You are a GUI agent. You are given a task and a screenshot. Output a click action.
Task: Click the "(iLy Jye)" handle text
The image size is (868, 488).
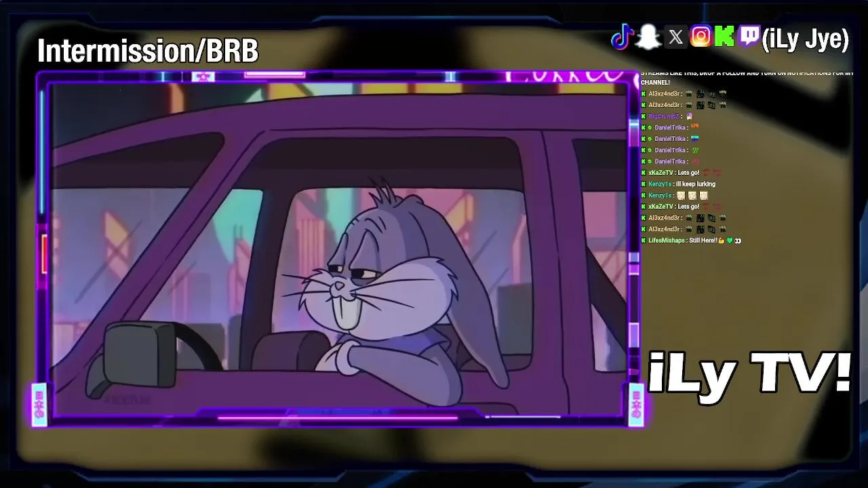(x=805, y=39)
